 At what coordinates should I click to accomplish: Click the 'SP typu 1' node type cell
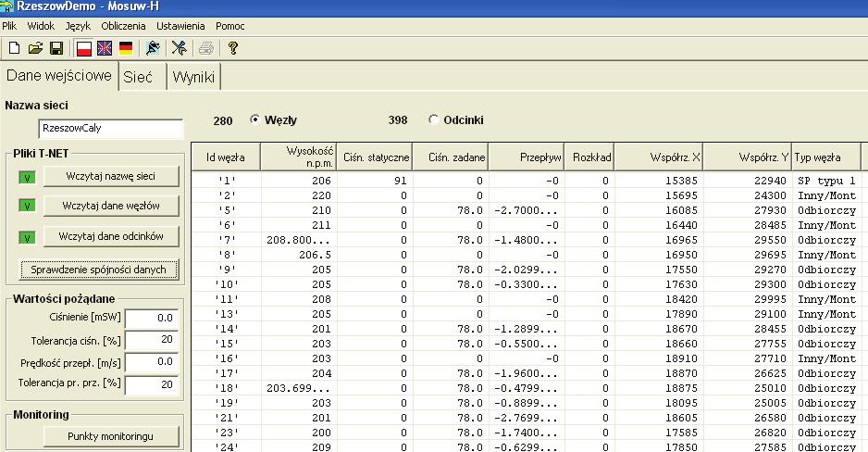click(826, 181)
